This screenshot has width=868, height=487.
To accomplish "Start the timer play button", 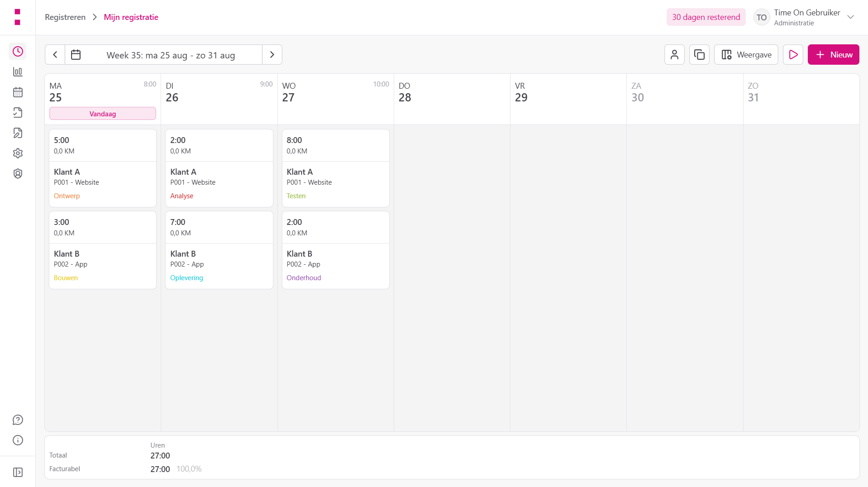I will pyautogui.click(x=793, y=55).
